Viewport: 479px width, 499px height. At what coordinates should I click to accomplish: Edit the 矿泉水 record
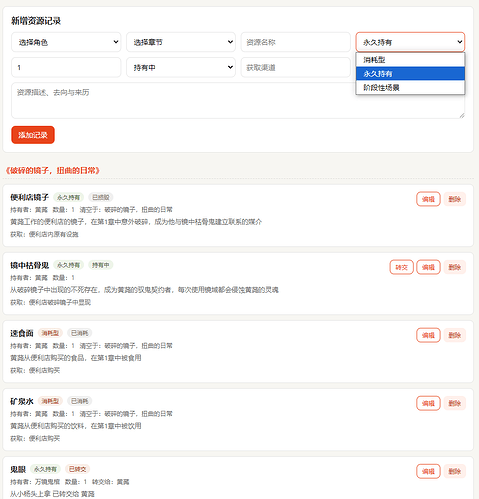(x=428, y=403)
